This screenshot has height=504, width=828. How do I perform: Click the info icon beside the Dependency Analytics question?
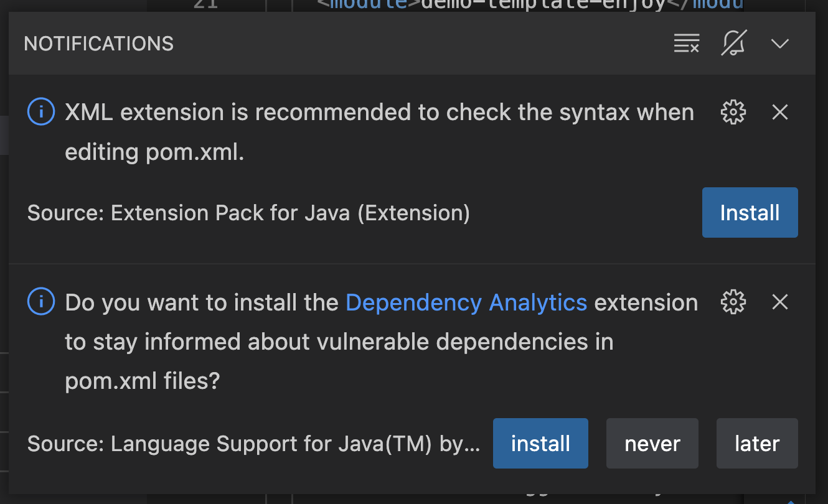click(40, 302)
